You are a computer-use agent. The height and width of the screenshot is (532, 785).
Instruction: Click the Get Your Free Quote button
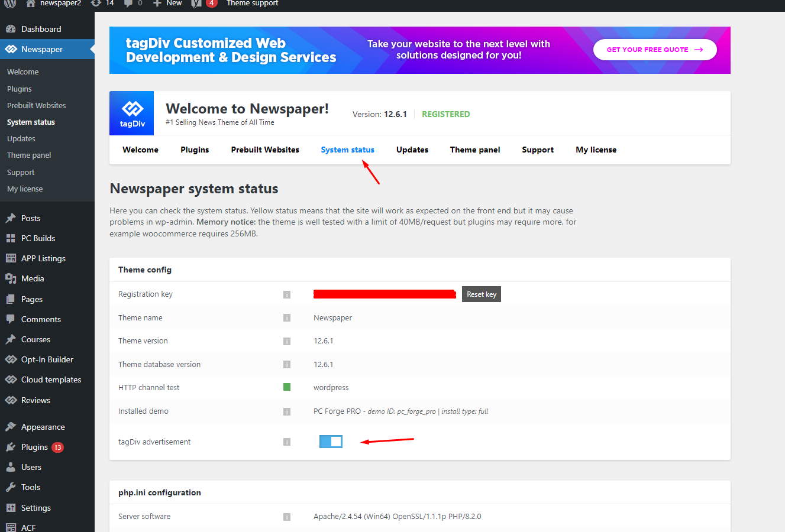pyautogui.click(x=655, y=50)
